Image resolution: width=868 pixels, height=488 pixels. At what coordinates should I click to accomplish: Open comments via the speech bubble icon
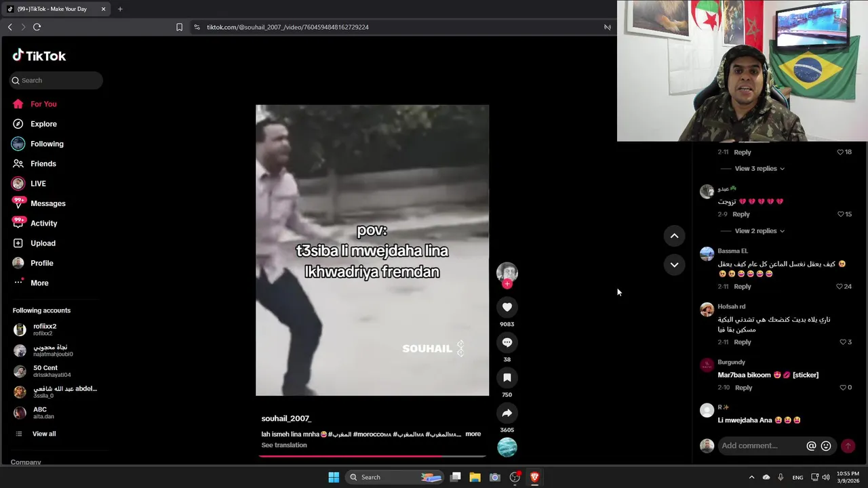507,342
